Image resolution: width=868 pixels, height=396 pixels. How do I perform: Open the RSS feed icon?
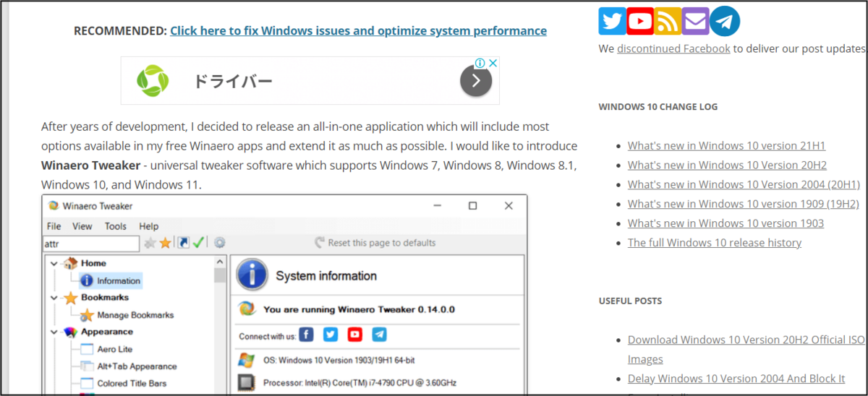tap(668, 21)
